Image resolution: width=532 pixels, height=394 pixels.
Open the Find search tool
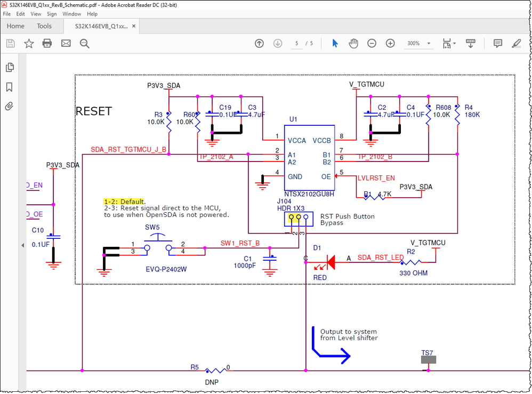85,43
